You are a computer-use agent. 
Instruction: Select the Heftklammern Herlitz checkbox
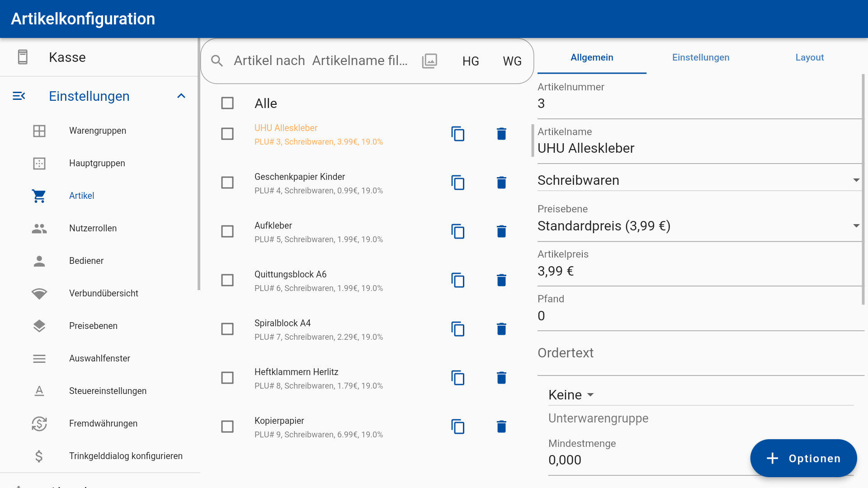(227, 378)
